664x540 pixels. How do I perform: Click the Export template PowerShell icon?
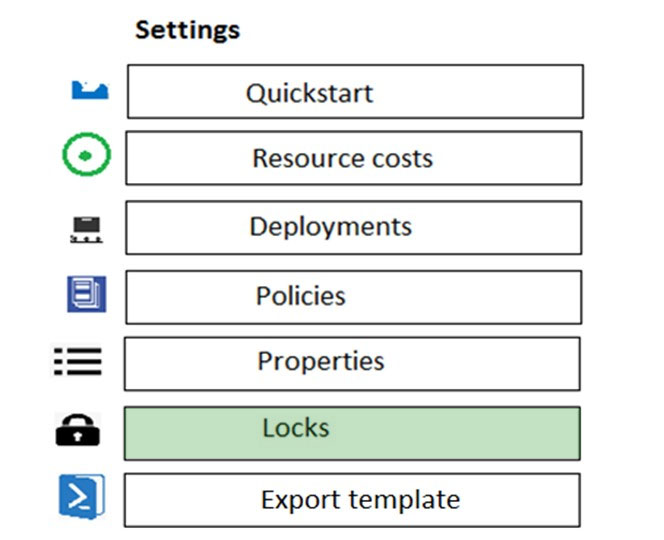click(x=82, y=496)
